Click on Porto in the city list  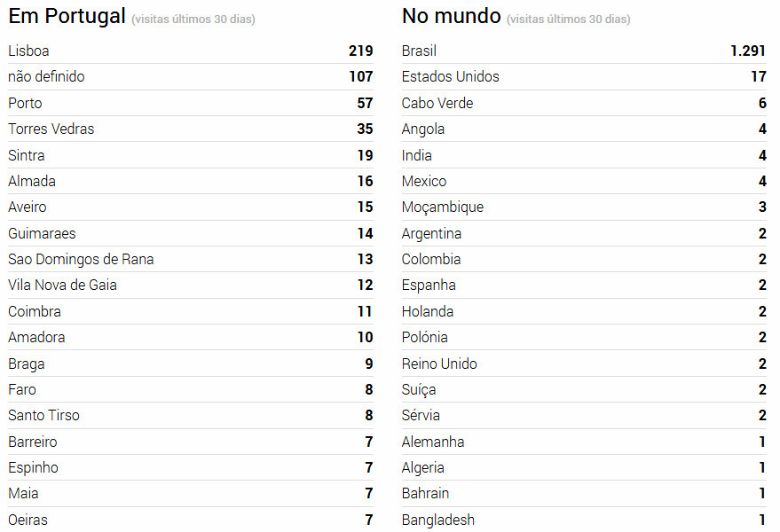(26, 103)
